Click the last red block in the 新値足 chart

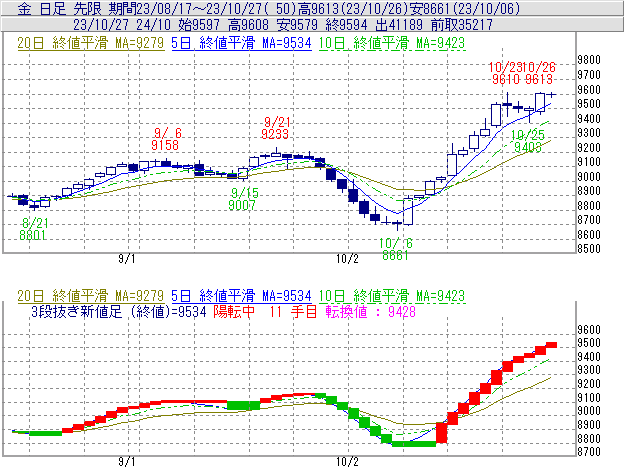tap(551, 345)
